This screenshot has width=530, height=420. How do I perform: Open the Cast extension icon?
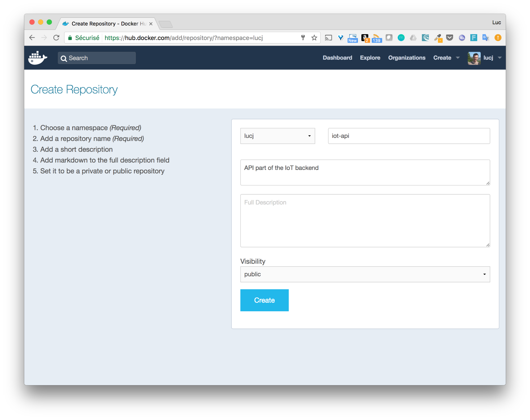point(328,38)
